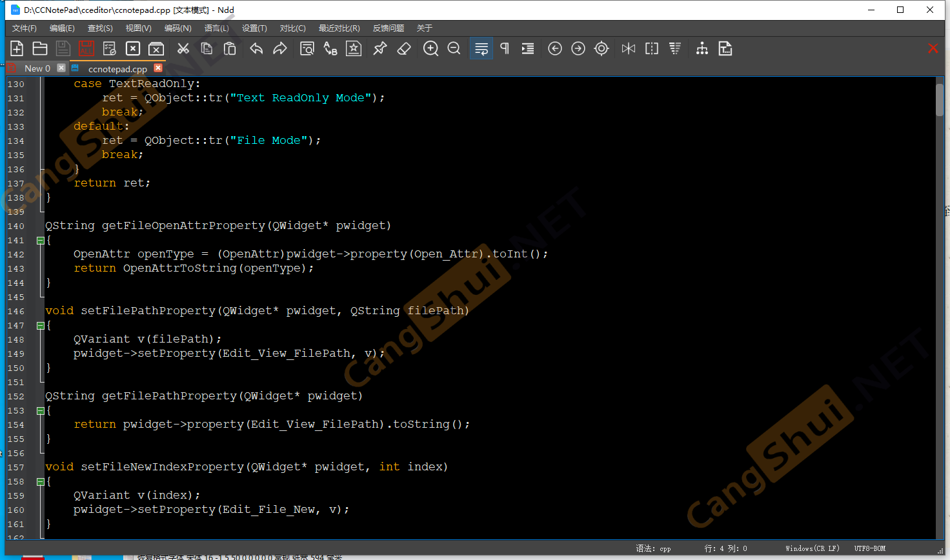Open the 文件(F) menu

pyautogui.click(x=25, y=28)
